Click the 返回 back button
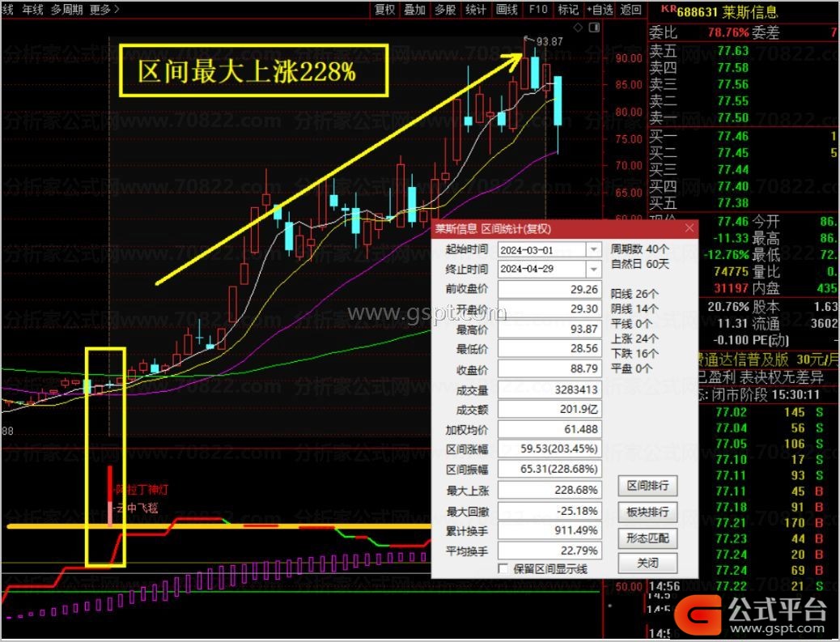Viewport: 840px width, 642px height. click(x=630, y=10)
